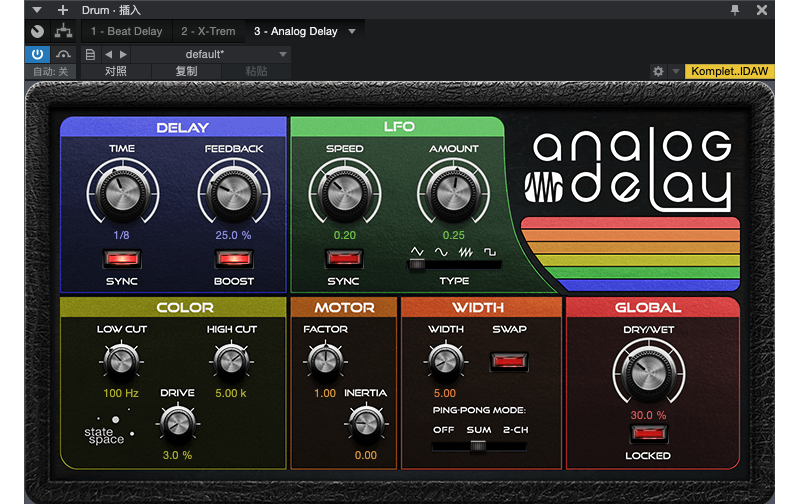Click the 30.0 % dry/wet value
This screenshot has height=504, width=800.
[648, 415]
